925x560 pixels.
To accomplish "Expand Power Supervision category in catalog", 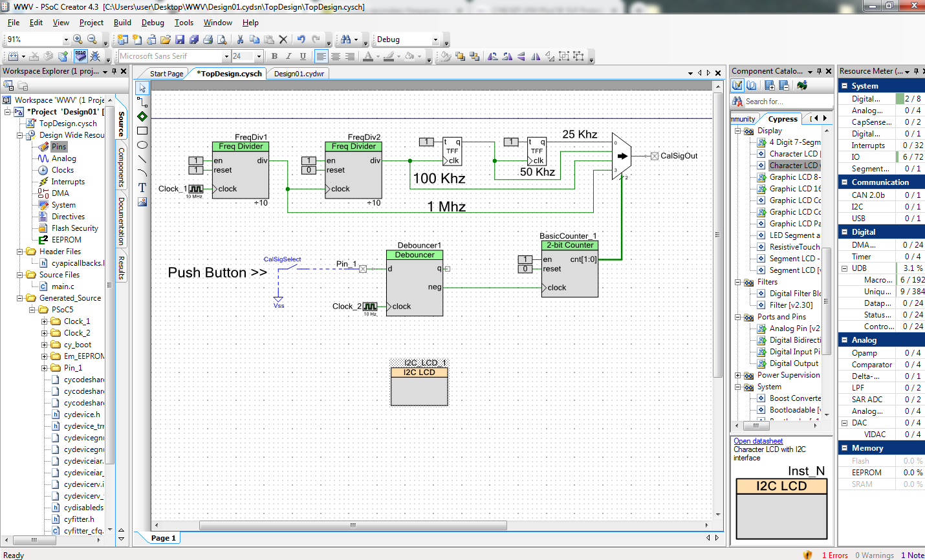I will (737, 375).
